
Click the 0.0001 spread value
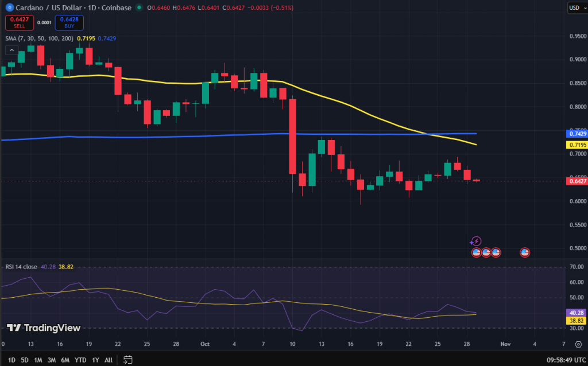(x=44, y=22)
